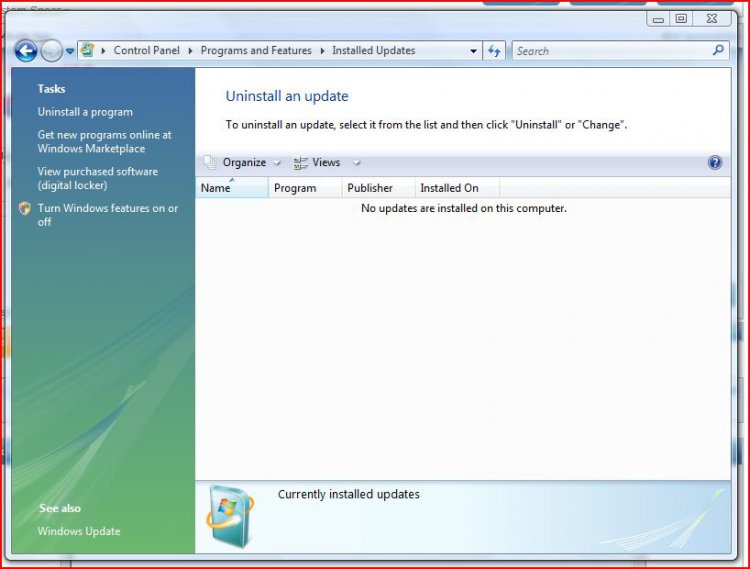Viewport: 750px width, 569px height.
Task: Open View purchased software (digital locker)
Action: click(98, 178)
